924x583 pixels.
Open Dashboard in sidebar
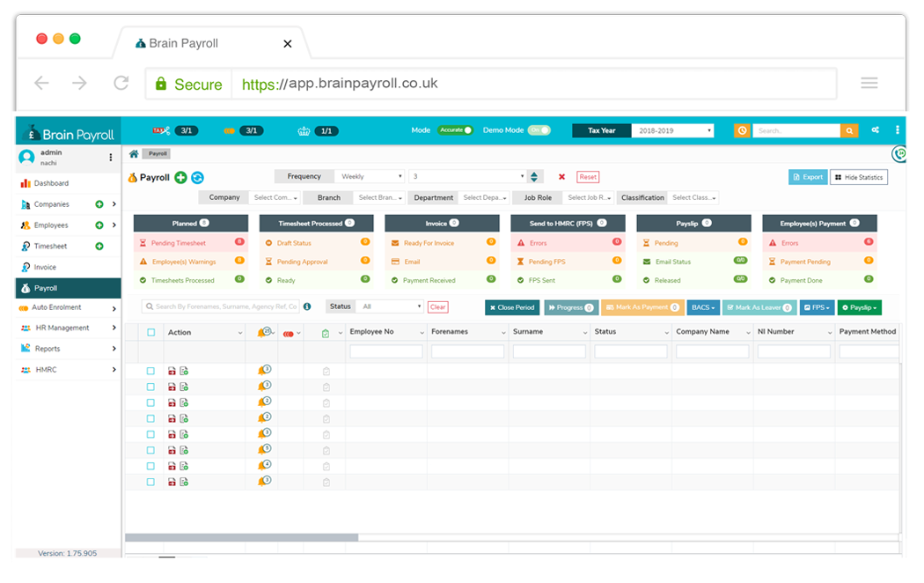click(x=68, y=183)
